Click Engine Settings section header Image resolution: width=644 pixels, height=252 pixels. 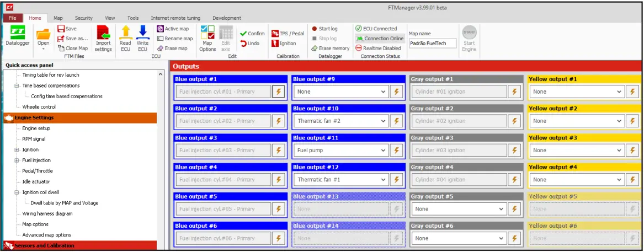(80, 118)
